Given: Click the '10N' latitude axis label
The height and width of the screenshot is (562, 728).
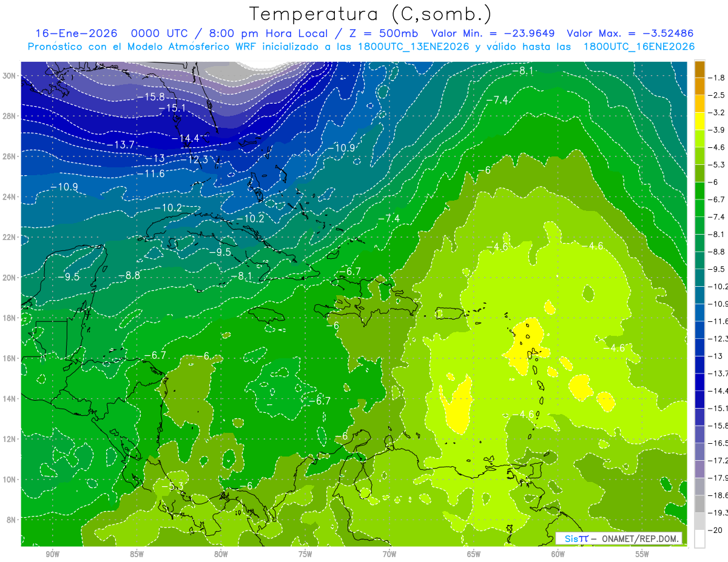Looking at the screenshot, I should [x=10, y=479].
